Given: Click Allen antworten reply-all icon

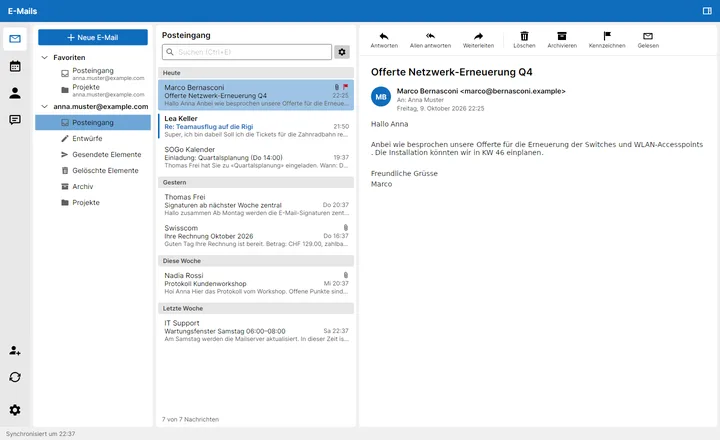Looking at the screenshot, I should 430,36.
